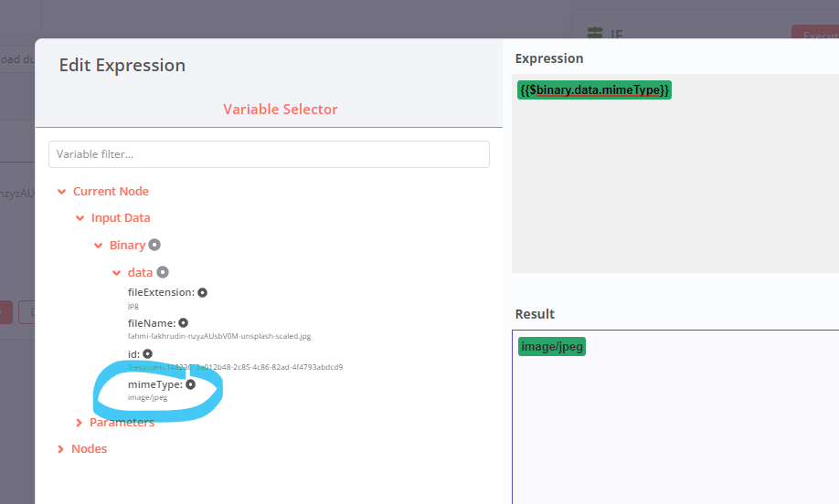The width and height of the screenshot is (839, 504).
Task: Click the image/jpeg value in the Result box
Action: (551, 347)
